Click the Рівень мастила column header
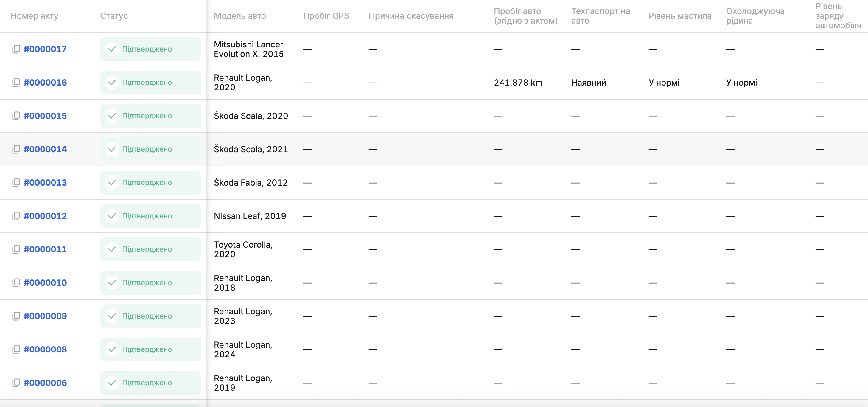868x407 pixels. (x=680, y=16)
